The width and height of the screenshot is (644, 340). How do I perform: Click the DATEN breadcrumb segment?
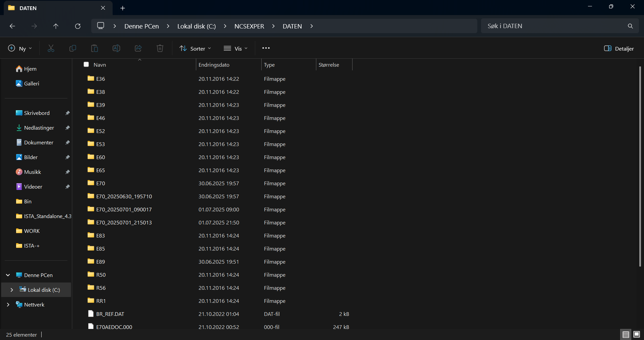pos(292,26)
